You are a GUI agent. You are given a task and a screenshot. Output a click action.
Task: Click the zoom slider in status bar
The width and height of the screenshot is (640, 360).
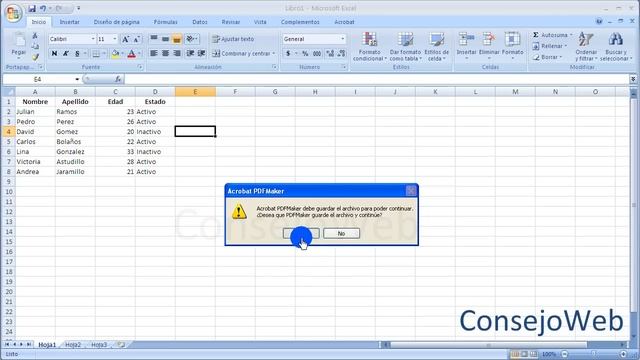pos(594,354)
